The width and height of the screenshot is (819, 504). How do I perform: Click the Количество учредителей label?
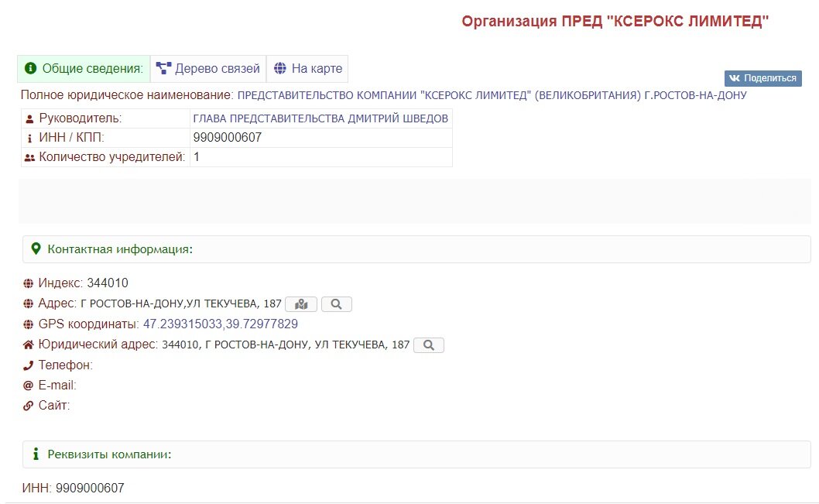(111, 157)
